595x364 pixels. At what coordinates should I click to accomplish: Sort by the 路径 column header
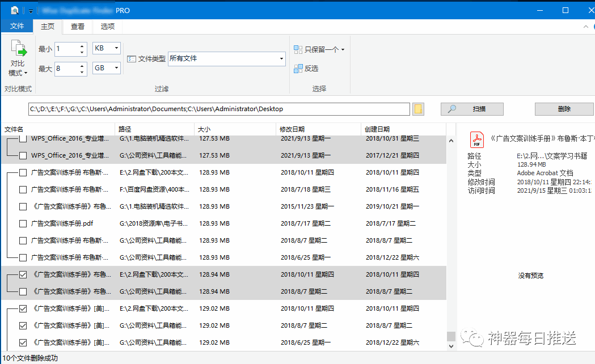pos(154,129)
